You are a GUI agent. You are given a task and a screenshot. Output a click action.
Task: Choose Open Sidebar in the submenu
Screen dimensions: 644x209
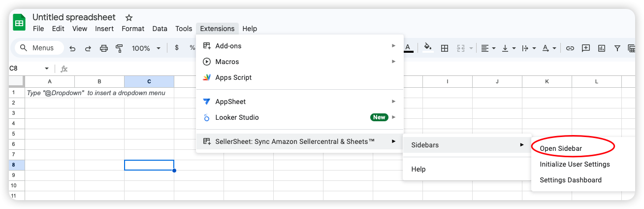561,148
